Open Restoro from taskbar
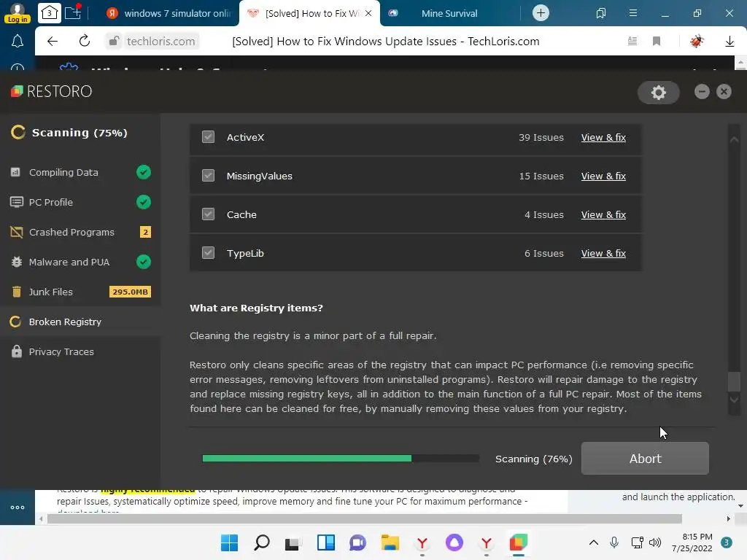 point(519,542)
